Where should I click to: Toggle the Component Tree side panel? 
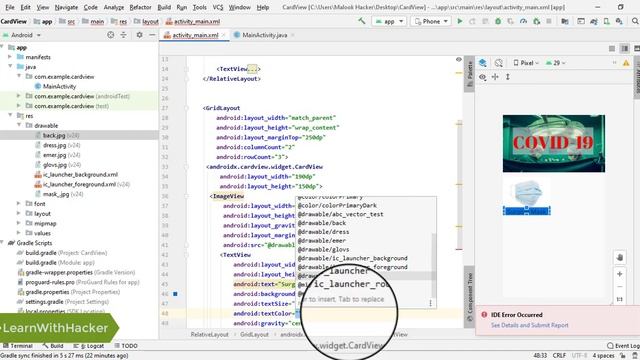coord(469,297)
